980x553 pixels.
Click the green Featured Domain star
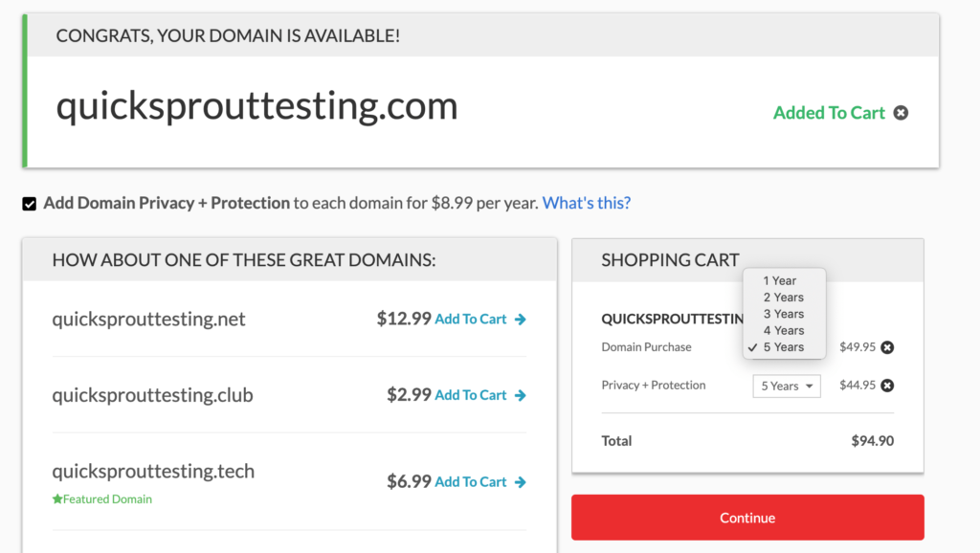click(57, 499)
